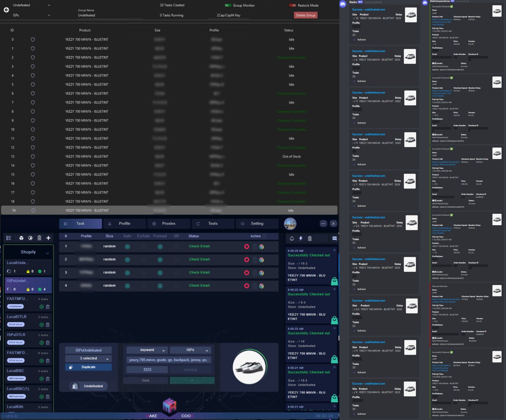The width and height of the screenshot is (506, 420).
Task: Add a new group with the plus icon
Action: (x=48, y=238)
